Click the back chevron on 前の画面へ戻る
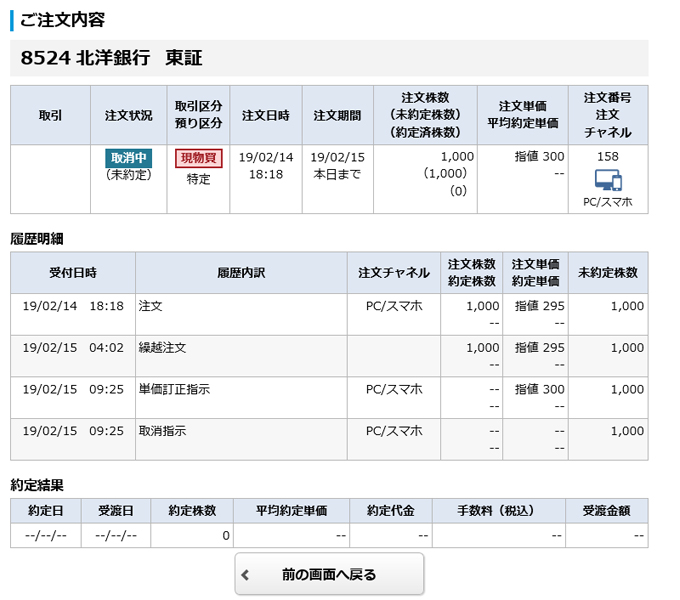Image resolution: width=680 pixels, height=600 pixels. [245, 575]
